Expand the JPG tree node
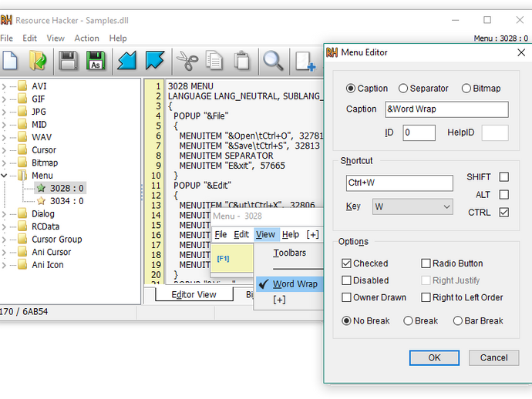Screen dimensions: 532x399 [4, 112]
